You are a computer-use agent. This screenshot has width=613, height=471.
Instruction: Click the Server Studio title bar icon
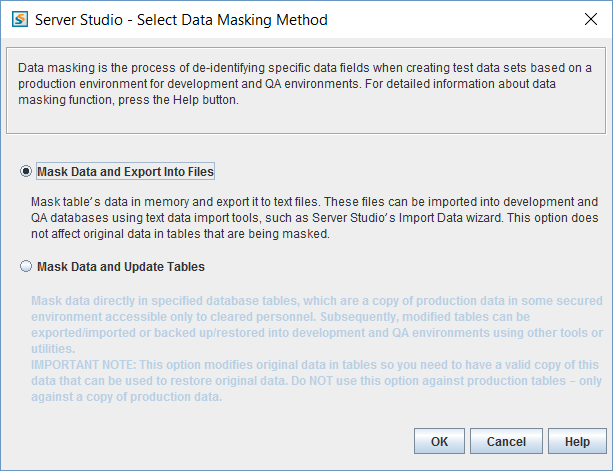(19, 20)
